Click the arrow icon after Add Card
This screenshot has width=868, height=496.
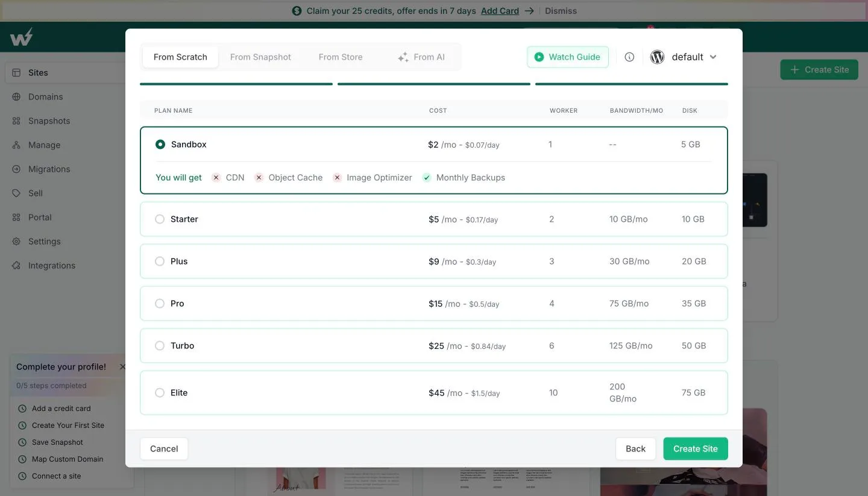(529, 11)
